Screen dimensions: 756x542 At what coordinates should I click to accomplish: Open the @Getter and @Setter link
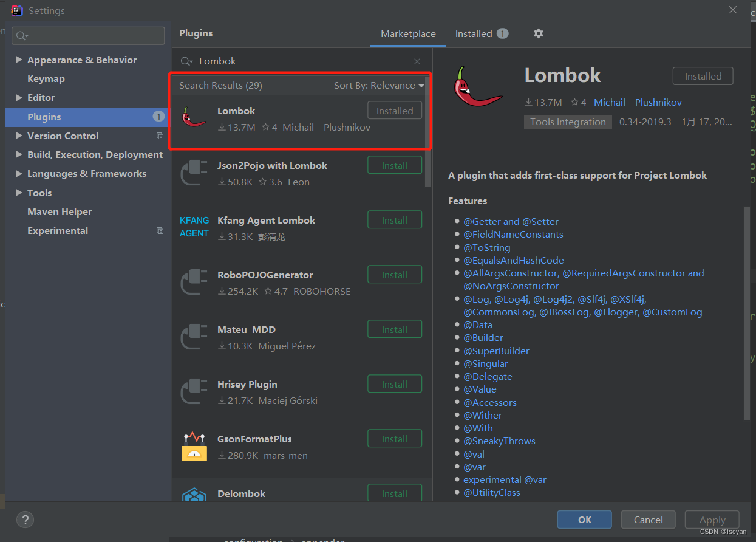point(511,222)
